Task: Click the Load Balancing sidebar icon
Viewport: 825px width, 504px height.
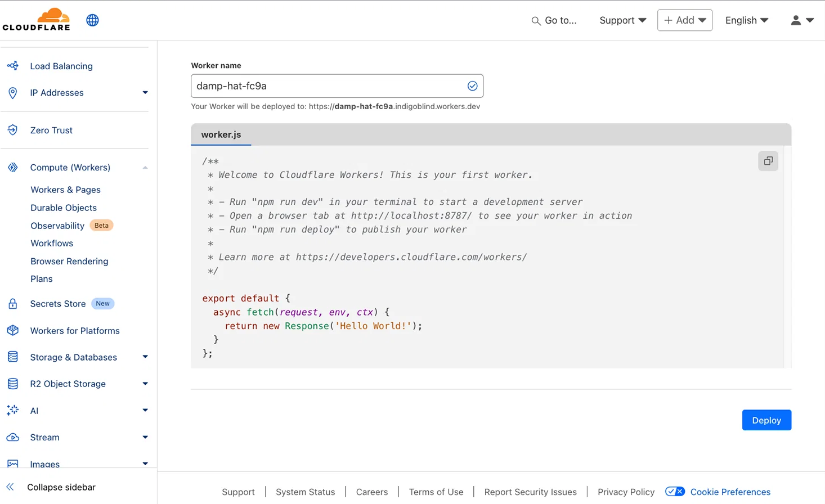Action: point(13,66)
